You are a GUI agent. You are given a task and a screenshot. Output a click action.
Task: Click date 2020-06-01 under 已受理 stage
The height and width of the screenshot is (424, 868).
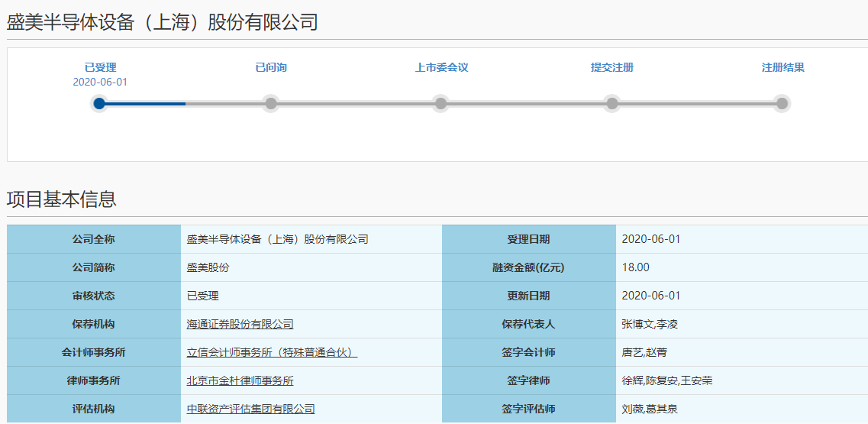click(100, 82)
